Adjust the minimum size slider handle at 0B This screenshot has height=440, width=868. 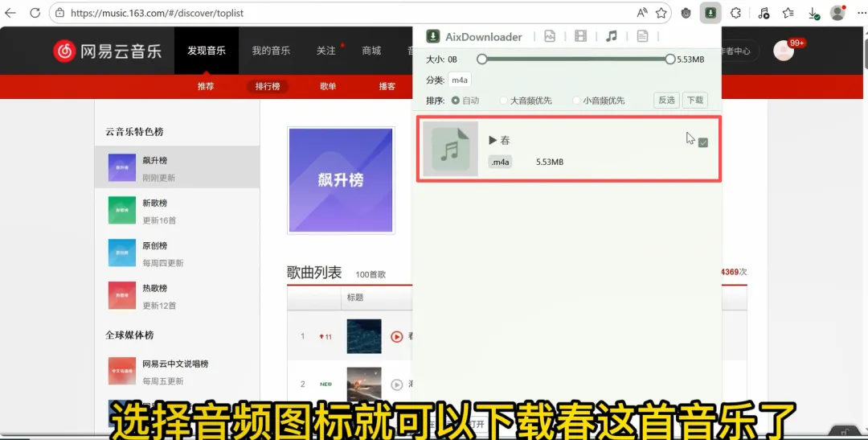pos(481,59)
